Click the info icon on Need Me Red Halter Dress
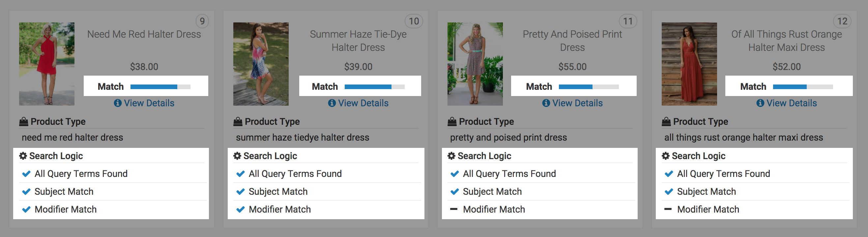The width and height of the screenshot is (868, 237). (118, 103)
